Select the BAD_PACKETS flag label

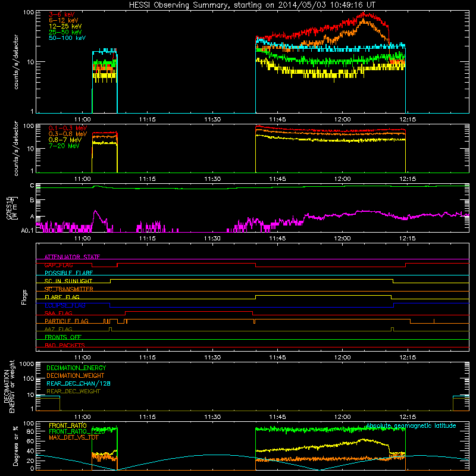pyautogui.click(x=65, y=345)
